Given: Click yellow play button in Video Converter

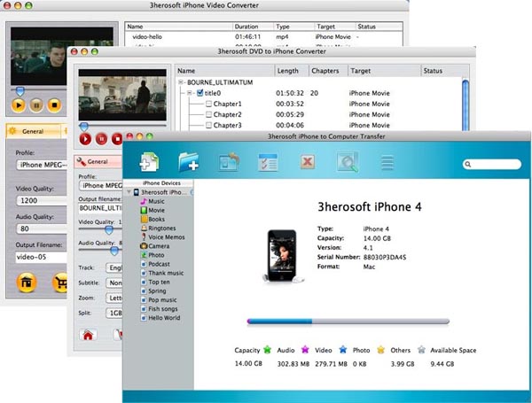Looking at the screenshot, I should coord(19,105).
